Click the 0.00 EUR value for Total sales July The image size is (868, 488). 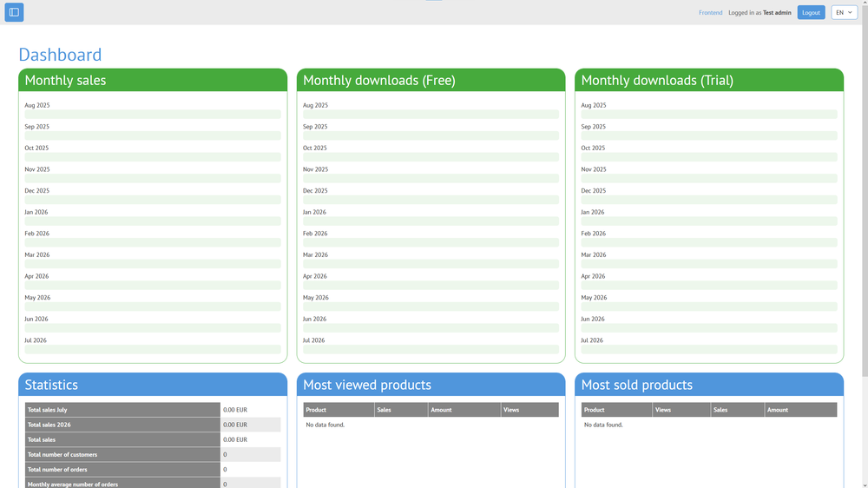click(x=234, y=410)
